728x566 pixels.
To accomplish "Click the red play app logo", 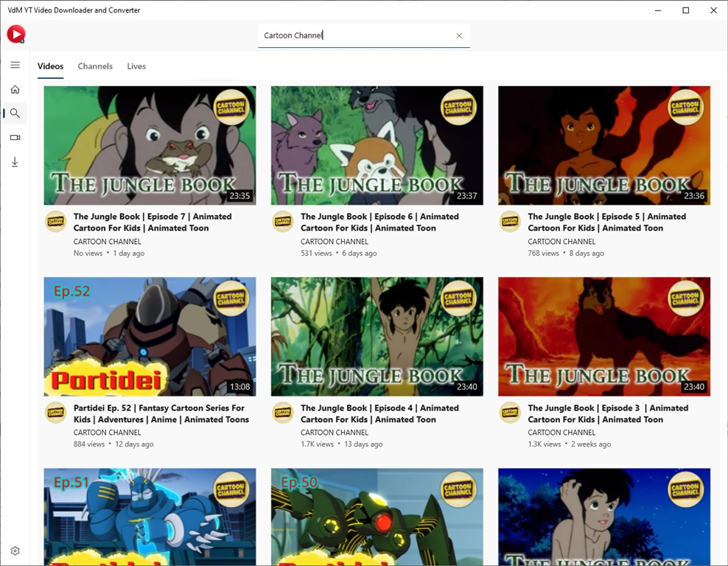I will pyautogui.click(x=15, y=34).
